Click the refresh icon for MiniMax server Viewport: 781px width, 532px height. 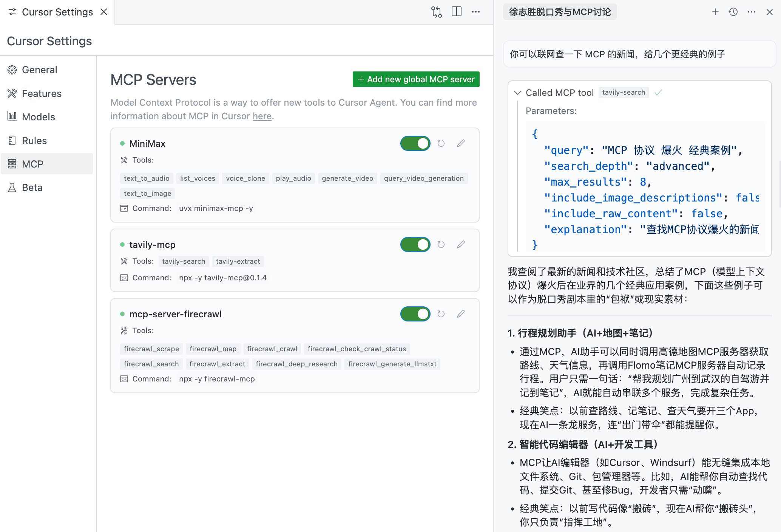point(441,143)
